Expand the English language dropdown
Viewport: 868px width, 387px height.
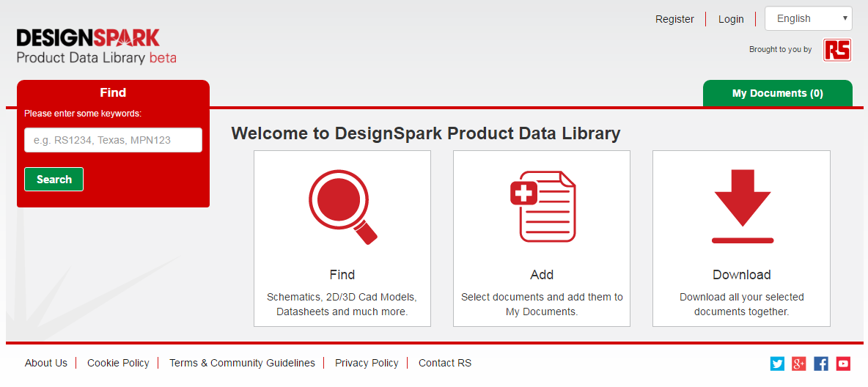pyautogui.click(x=808, y=18)
